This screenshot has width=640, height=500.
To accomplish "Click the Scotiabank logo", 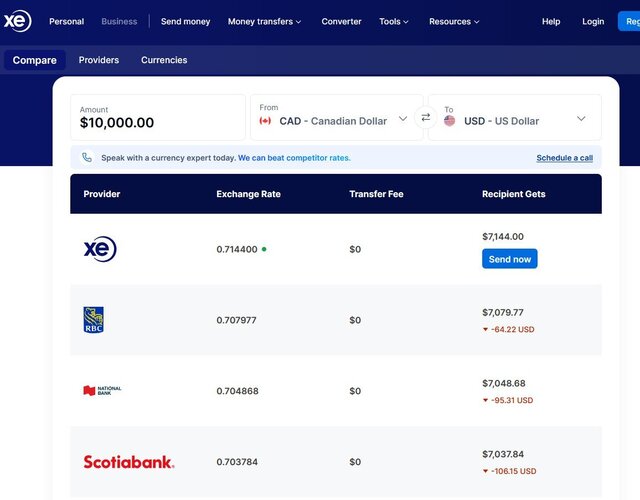I will coord(129,462).
